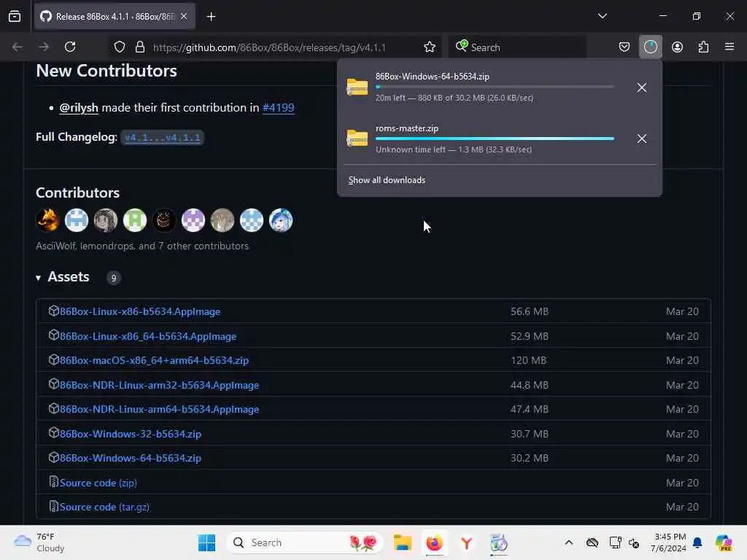Image resolution: width=747 pixels, height=560 pixels.
Task: Download 86Box-NDR-Linux-arm64-b5634.AppImage
Action: coord(159,409)
